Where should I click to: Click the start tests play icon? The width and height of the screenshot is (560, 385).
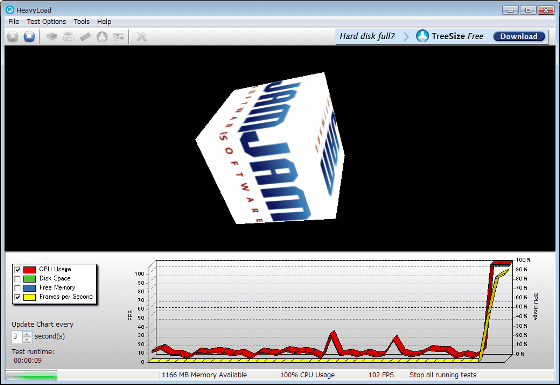(x=13, y=36)
